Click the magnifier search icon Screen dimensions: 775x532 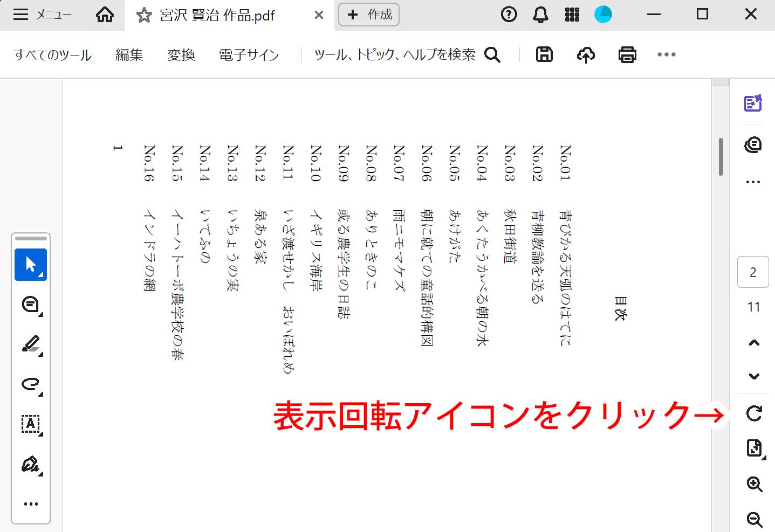point(492,54)
